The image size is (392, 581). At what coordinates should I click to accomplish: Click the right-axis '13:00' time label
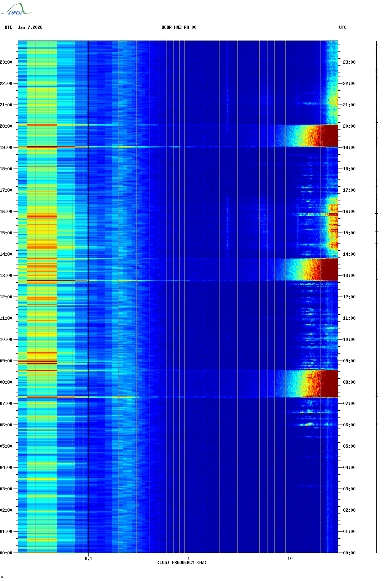[x=349, y=276]
